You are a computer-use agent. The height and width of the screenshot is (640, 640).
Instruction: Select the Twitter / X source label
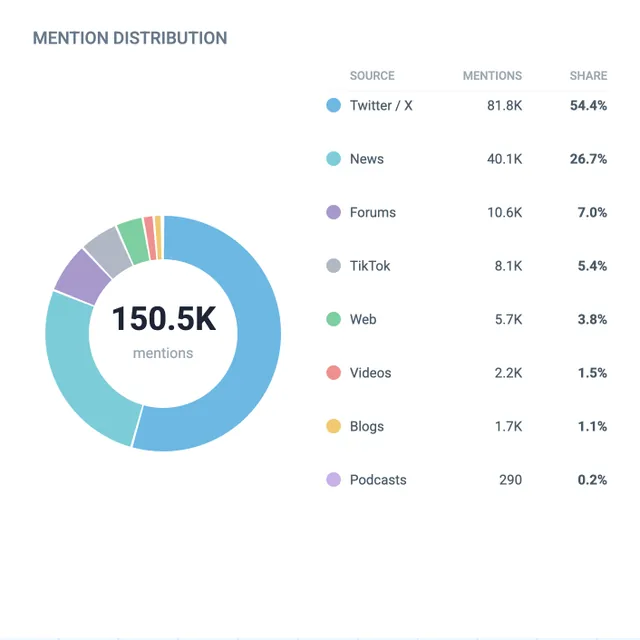(381, 105)
